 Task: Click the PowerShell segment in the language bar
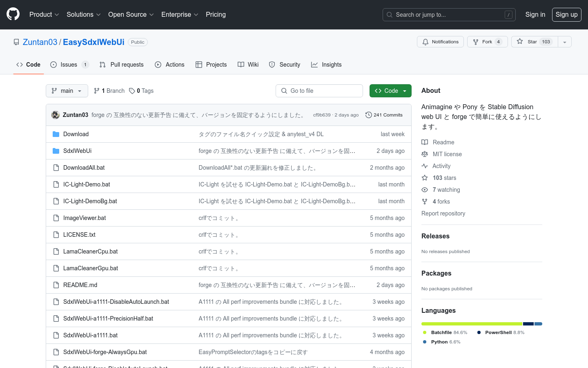point(528,324)
